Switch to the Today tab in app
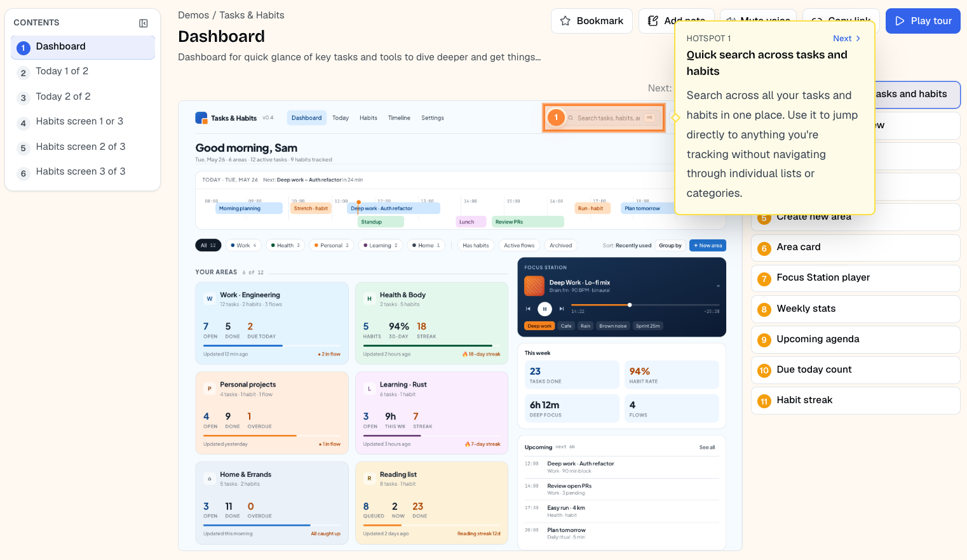 point(341,118)
